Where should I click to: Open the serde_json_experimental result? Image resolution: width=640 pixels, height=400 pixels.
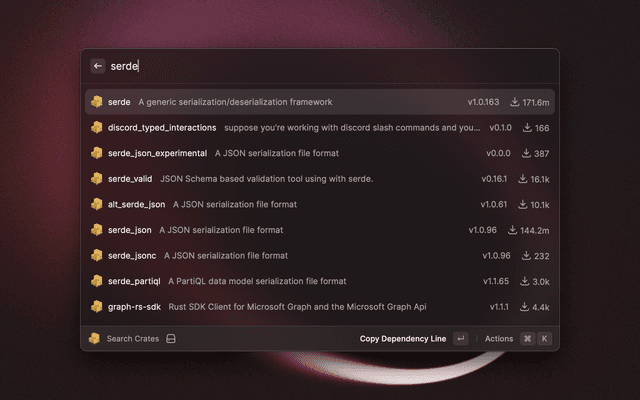[300, 153]
